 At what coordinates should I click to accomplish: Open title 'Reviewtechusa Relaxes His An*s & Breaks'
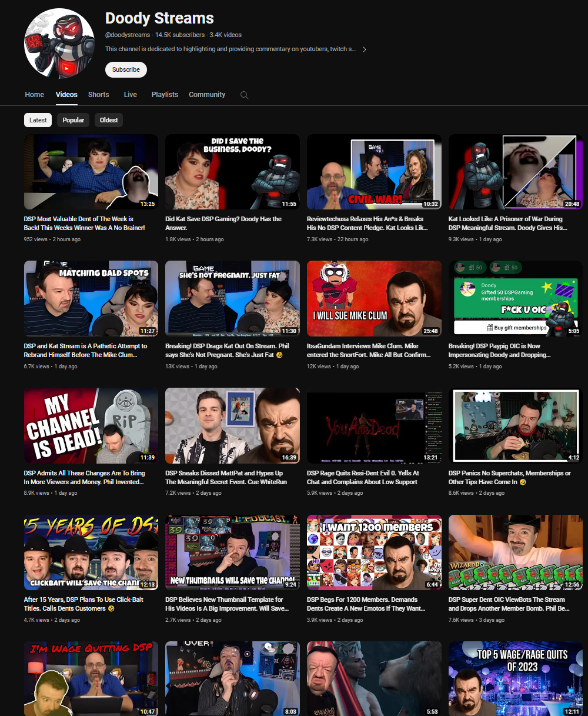tap(367, 224)
